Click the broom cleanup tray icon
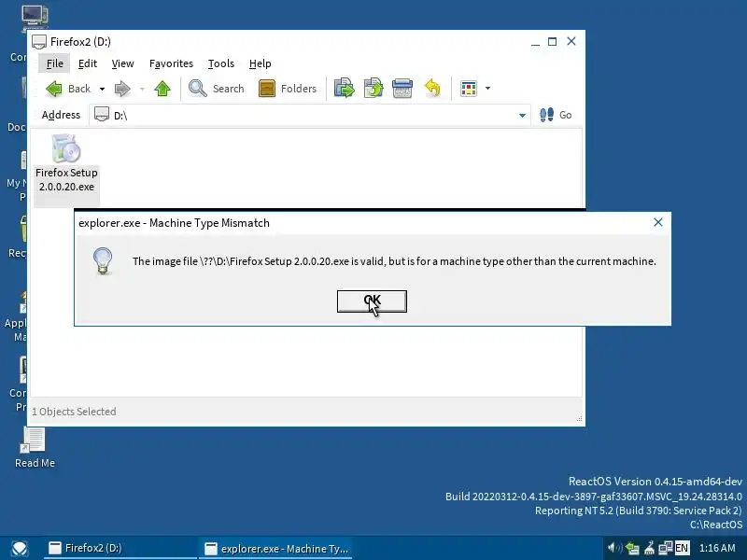This screenshot has width=747, height=560. (x=649, y=548)
